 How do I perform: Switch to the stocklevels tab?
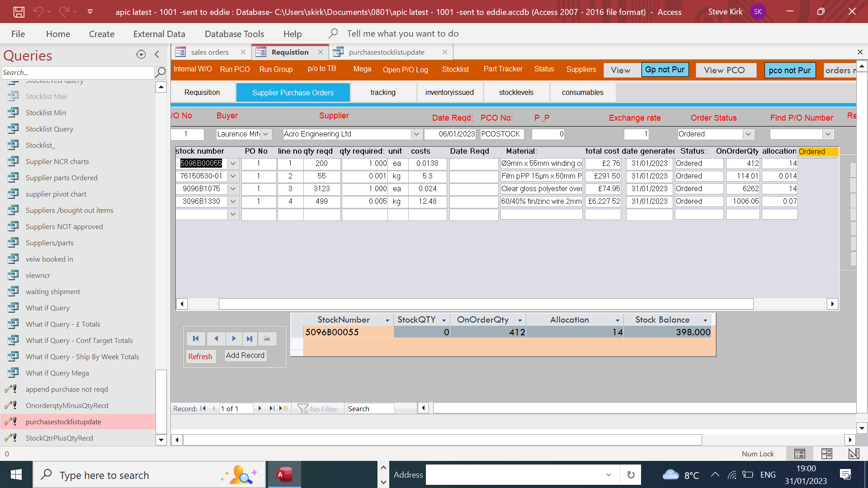[516, 92]
